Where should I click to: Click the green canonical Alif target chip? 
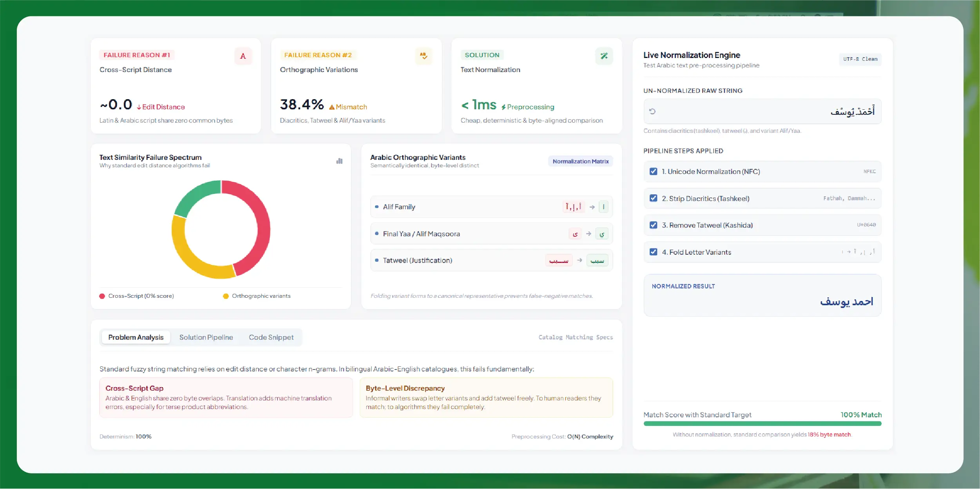603,207
